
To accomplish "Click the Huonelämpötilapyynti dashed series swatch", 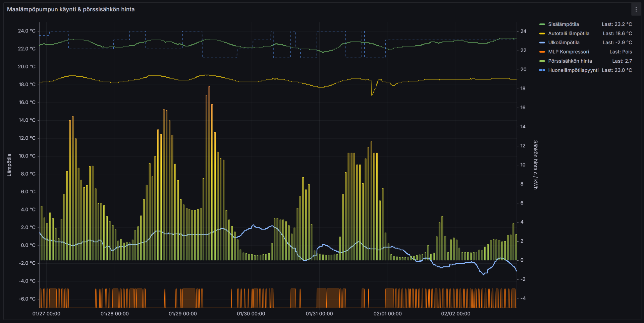I will pyautogui.click(x=542, y=70).
